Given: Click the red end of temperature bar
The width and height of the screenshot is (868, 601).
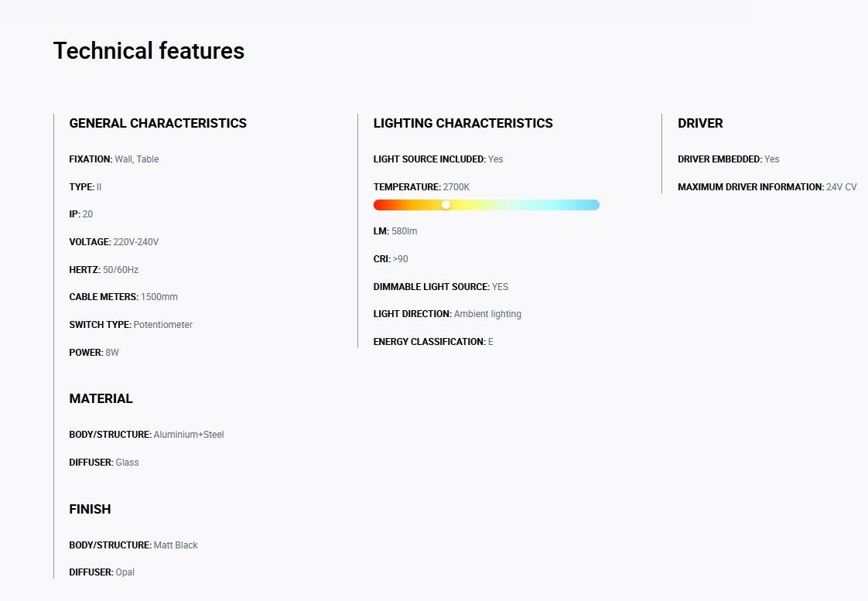Looking at the screenshot, I should coord(381,205).
